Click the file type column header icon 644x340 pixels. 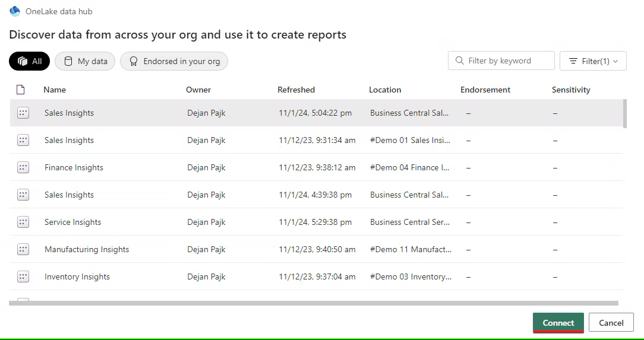click(x=21, y=90)
